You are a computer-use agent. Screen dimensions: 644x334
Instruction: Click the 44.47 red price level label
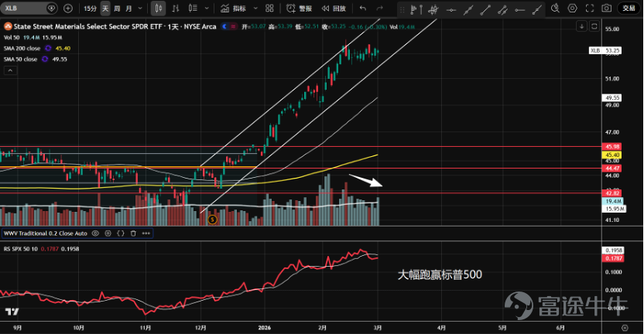tap(612, 169)
